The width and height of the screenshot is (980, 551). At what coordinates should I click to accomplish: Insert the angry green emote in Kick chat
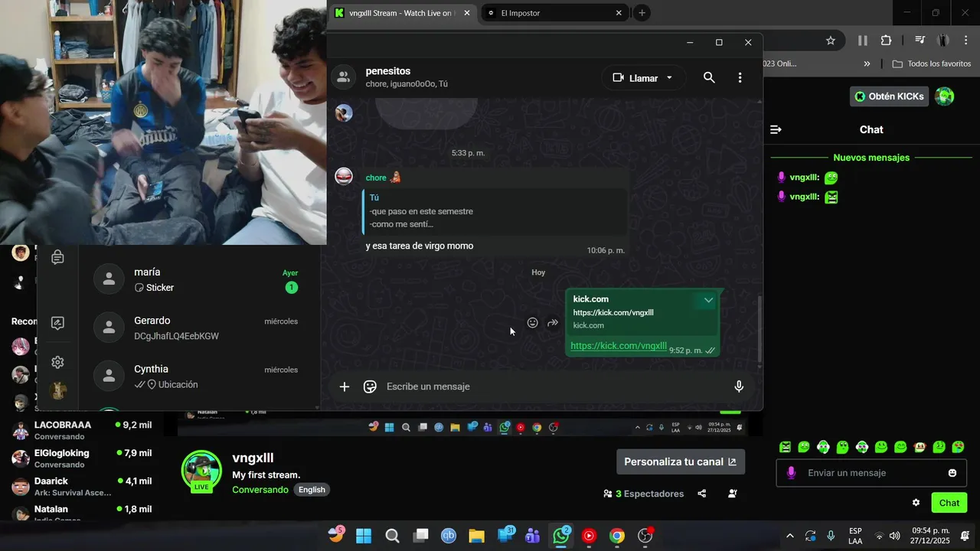[785, 447]
